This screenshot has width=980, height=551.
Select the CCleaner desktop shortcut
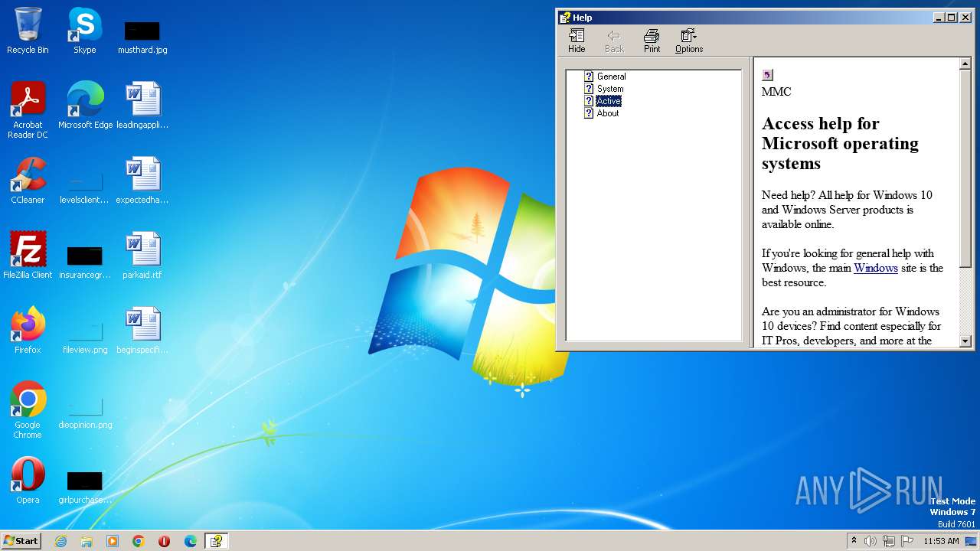tap(28, 181)
